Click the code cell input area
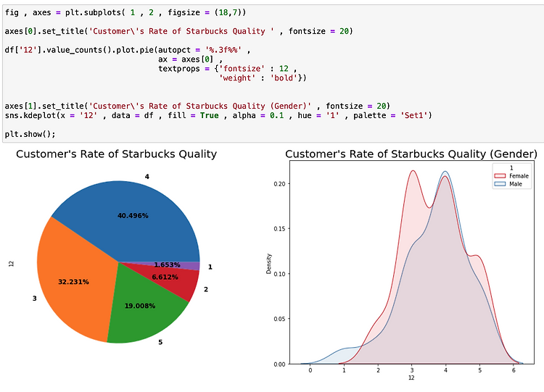This screenshot has width=544, height=392. point(273,73)
